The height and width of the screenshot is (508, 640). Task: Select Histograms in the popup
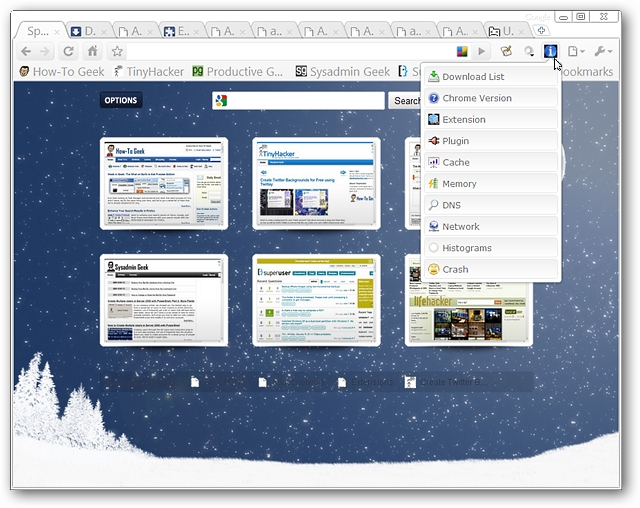491,248
